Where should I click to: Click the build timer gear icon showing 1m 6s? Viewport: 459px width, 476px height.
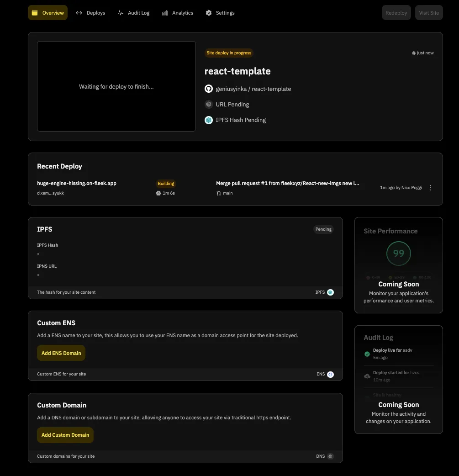point(158,193)
